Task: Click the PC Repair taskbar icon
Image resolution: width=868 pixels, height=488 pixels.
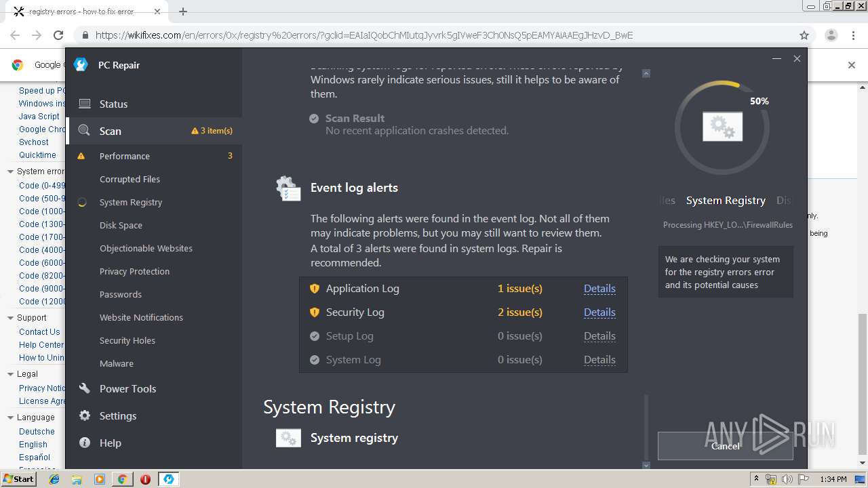Action: tap(168, 479)
